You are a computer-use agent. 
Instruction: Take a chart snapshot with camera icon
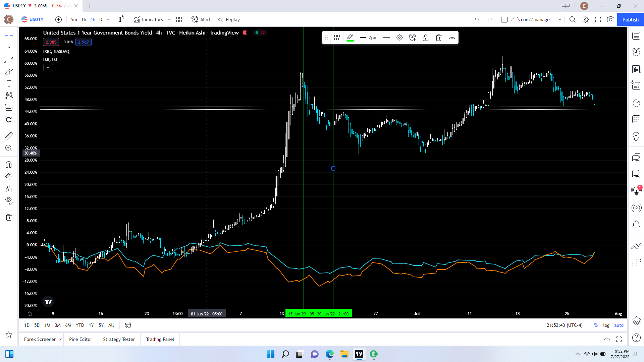click(x=610, y=19)
